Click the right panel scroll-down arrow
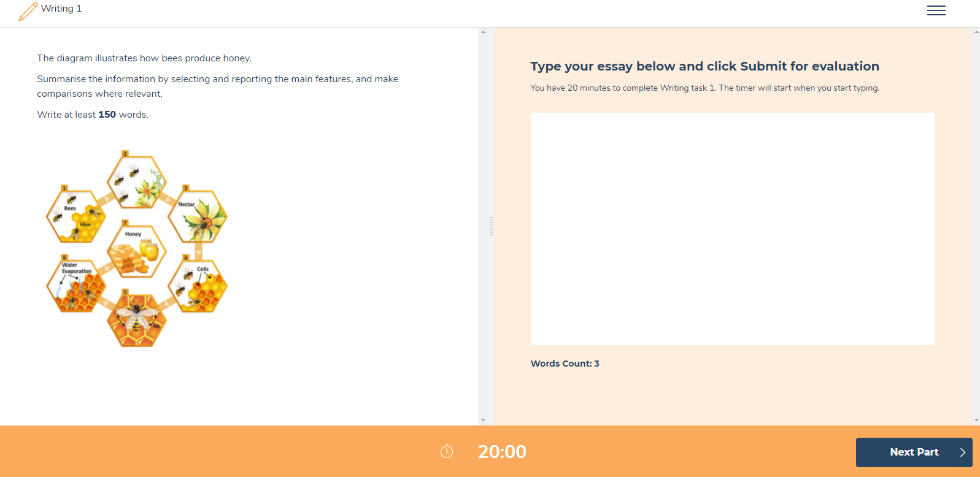980x477 pixels. point(976,420)
